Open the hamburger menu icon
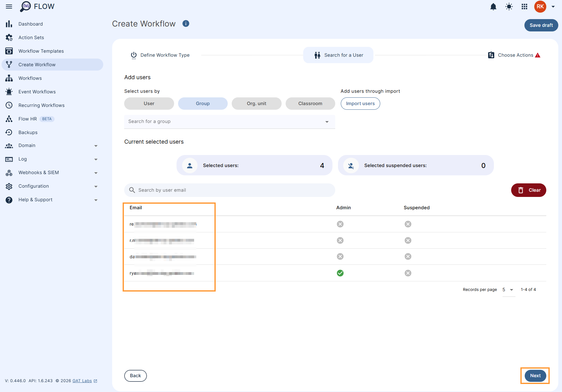The height and width of the screenshot is (392, 562). [x=9, y=6]
